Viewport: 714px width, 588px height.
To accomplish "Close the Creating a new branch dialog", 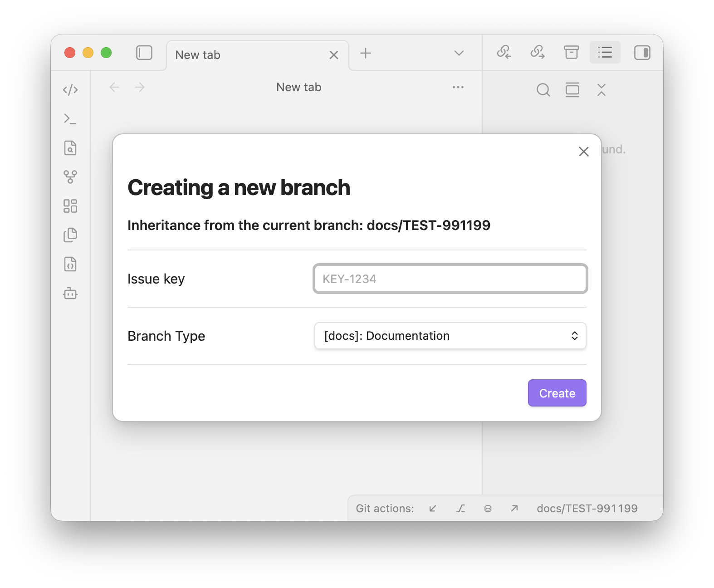I will 584,152.
